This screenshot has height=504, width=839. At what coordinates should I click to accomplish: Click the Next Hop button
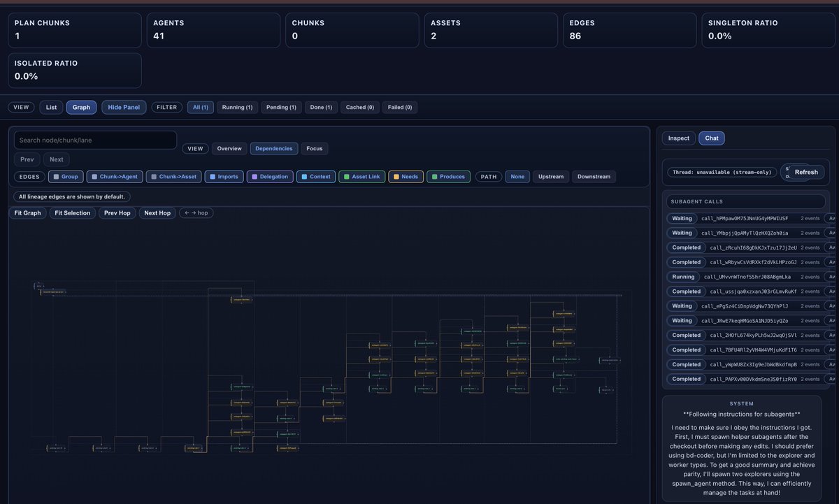pos(157,213)
